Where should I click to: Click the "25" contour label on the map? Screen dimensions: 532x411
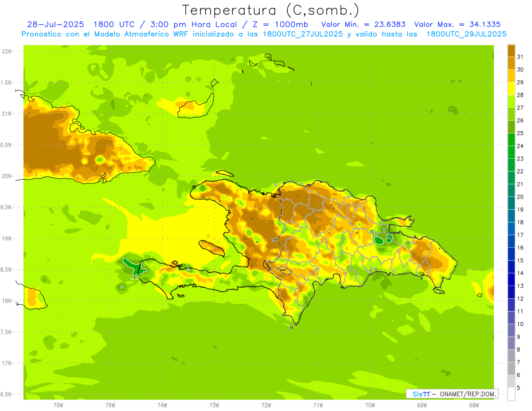click(135, 277)
